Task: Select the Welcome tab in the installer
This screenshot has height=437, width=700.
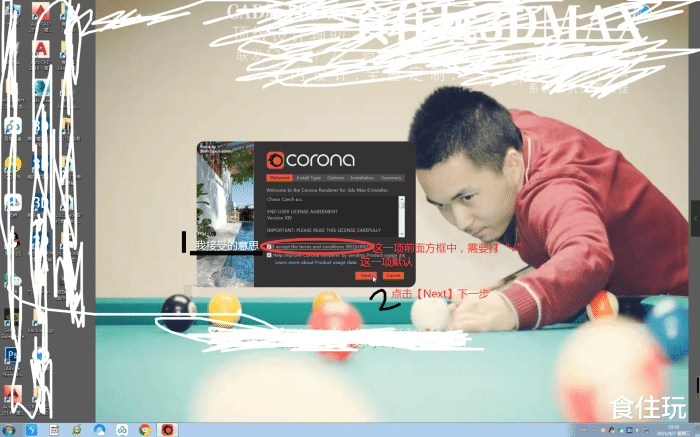Action: click(x=279, y=178)
